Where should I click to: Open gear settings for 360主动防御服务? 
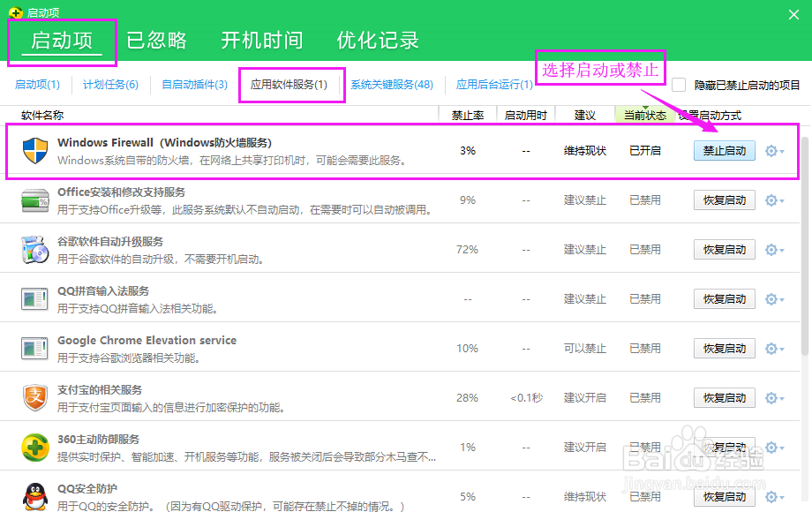tap(775, 448)
